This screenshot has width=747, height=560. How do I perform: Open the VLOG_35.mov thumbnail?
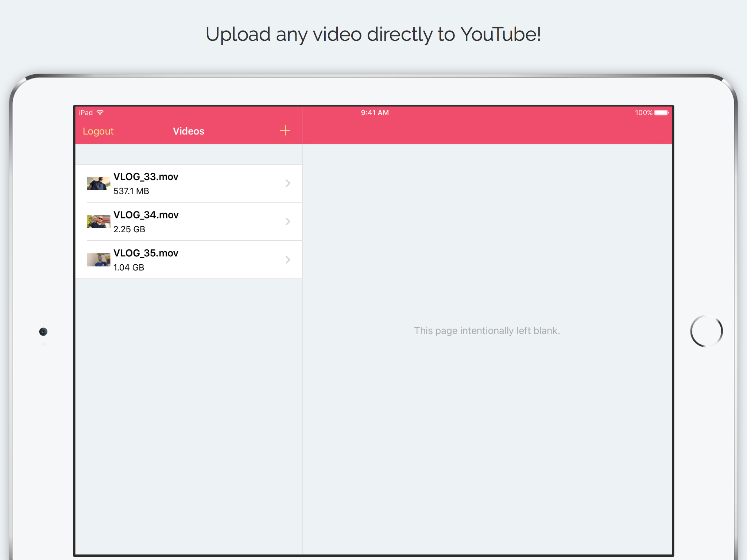[x=98, y=260]
